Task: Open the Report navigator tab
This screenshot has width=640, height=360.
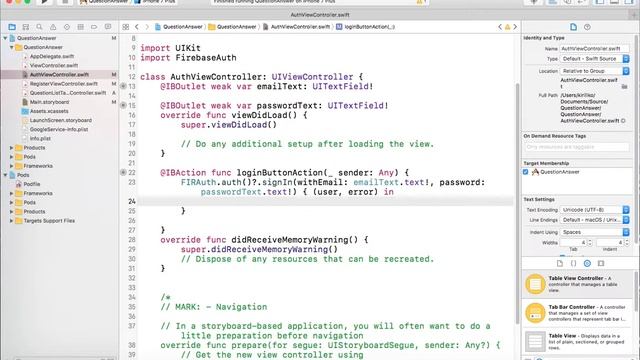Action: [x=108, y=27]
